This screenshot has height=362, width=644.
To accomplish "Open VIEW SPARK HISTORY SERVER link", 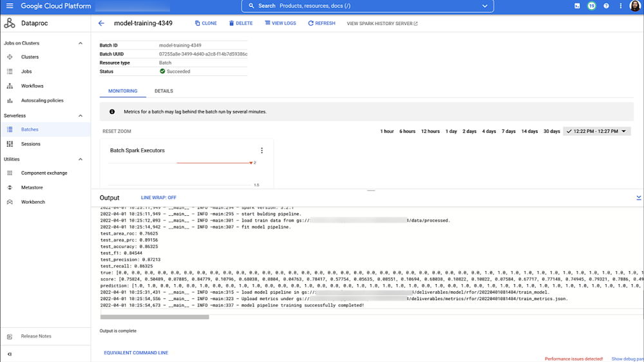I will click(x=382, y=23).
